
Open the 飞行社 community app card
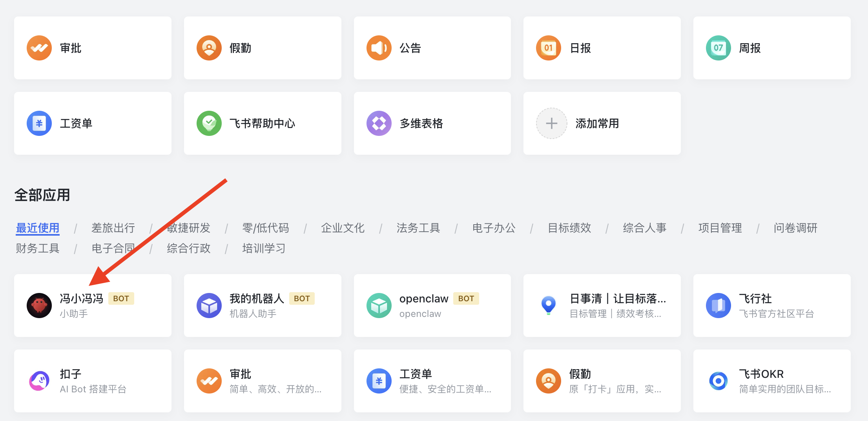(x=772, y=306)
